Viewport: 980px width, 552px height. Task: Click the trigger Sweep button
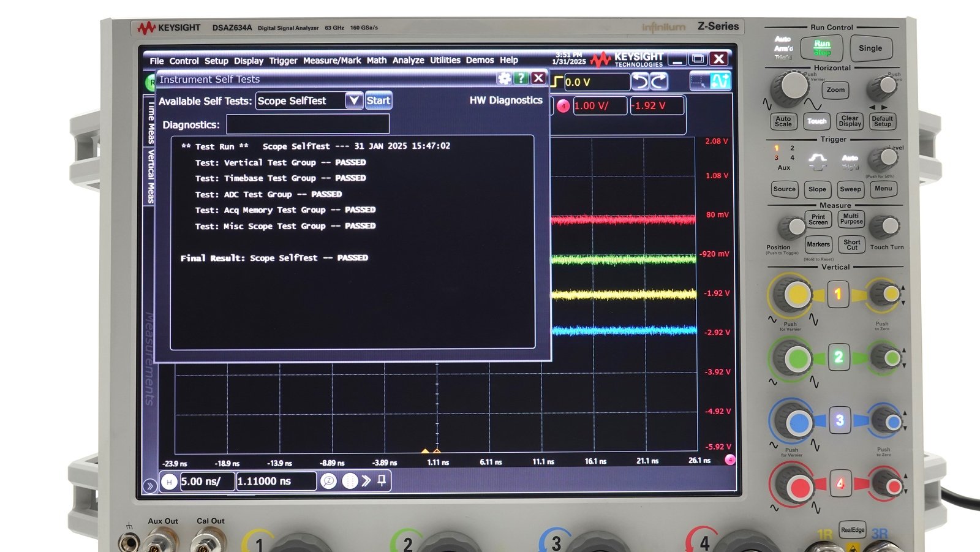850,189
